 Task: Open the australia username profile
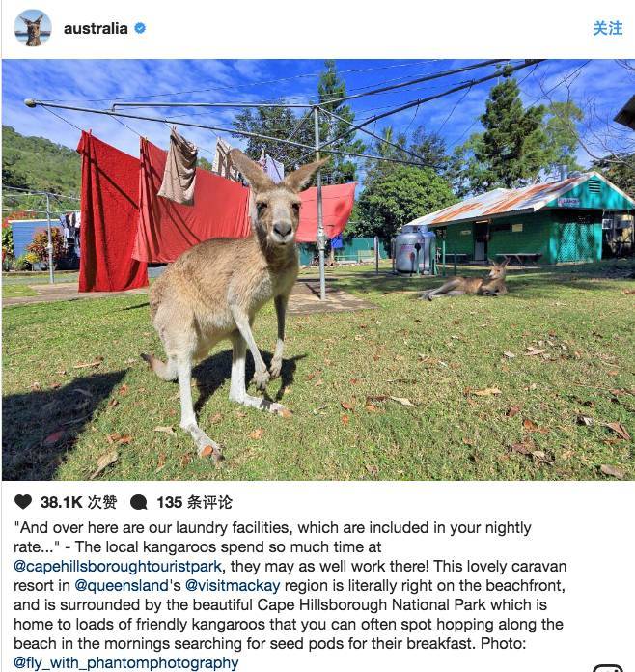[x=96, y=29]
